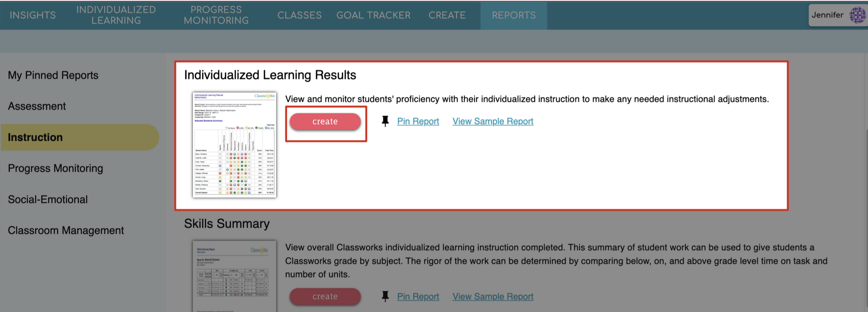Screen dimensions: 868x312
Task: Click the pushpin icon beside Skills Summary
Action: [386, 296]
